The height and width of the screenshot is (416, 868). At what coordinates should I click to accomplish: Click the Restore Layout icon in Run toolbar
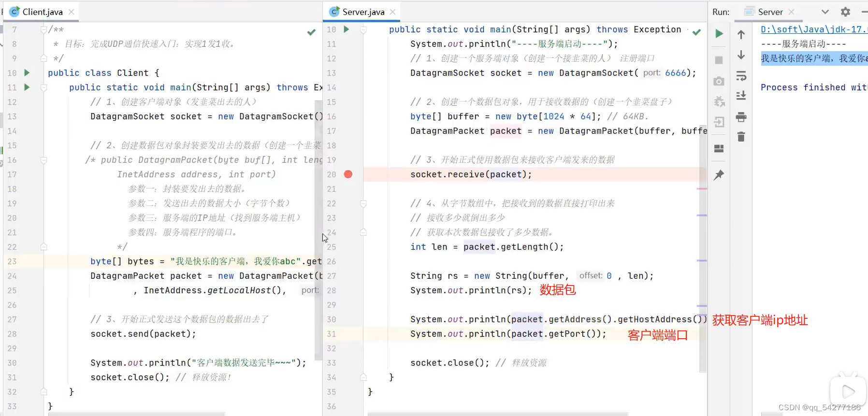pos(719,148)
